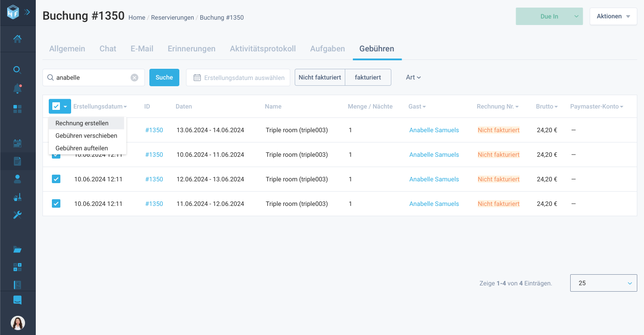Switch to the Aktivitätsprotokoll tab
This screenshot has width=644, height=335.
[263, 49]
